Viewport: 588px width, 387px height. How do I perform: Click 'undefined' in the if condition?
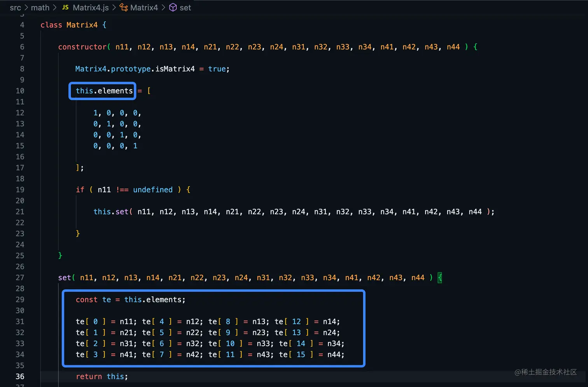(153, 190)
